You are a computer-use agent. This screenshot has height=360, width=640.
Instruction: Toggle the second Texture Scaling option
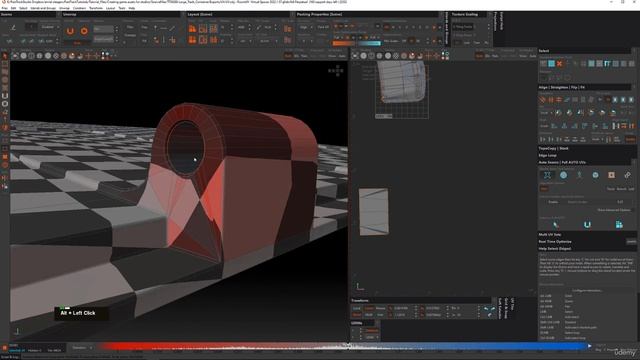click(x=463, y=36)
